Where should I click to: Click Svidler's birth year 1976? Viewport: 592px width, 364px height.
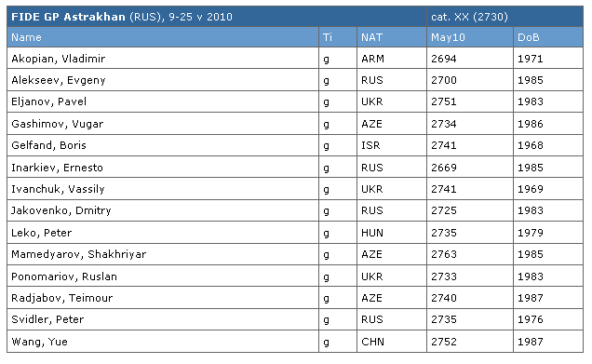pos(531,320)
